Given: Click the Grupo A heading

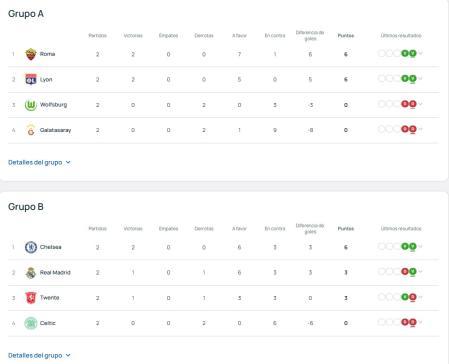Looking at the screenshot, I should coord(26,14).
